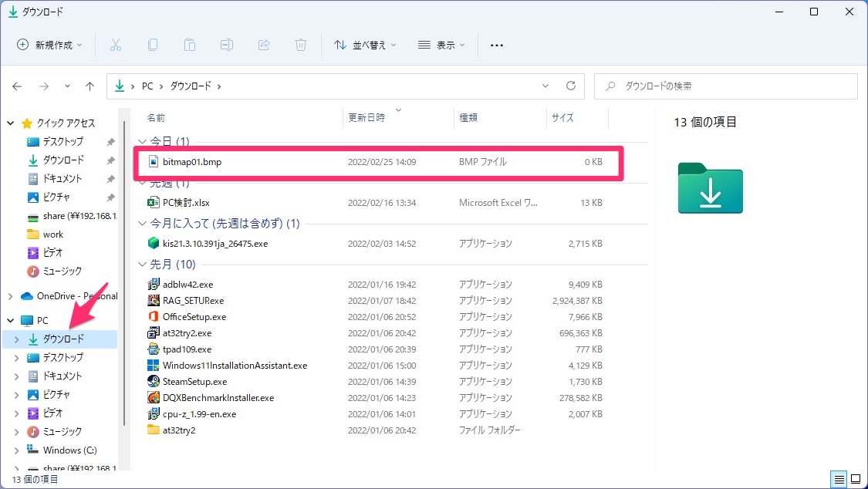Collapse the 今月に入って group
This screenshot has height=489, width=868.
[142, 224]
